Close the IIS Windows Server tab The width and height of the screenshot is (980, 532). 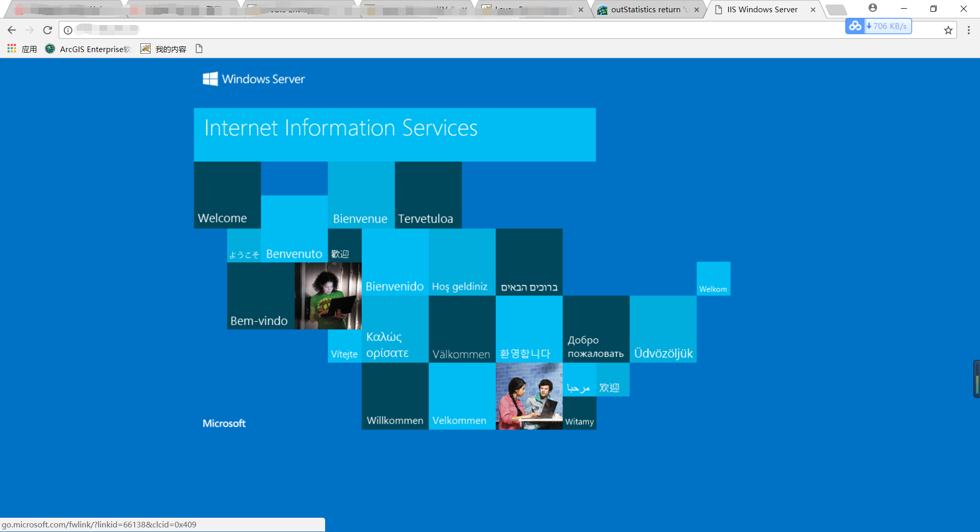813,10
